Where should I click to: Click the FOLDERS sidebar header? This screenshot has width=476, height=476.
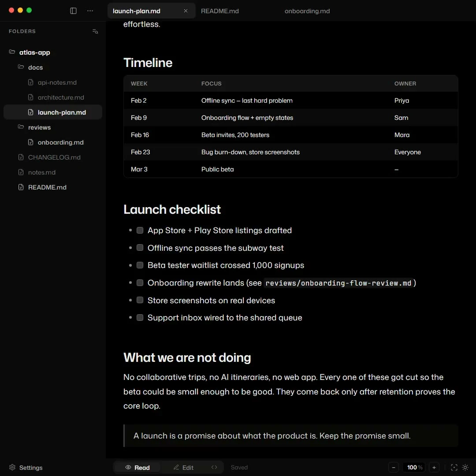[x=22, y=31]
